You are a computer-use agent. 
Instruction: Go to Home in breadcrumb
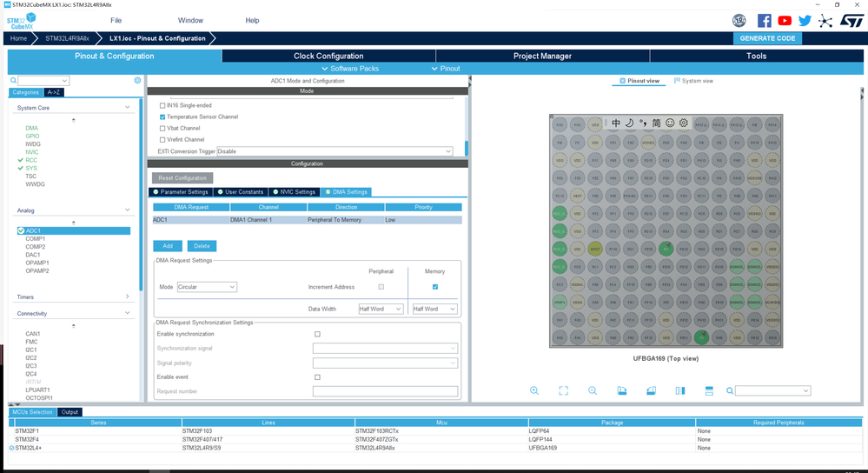click(x=18, y=38)
